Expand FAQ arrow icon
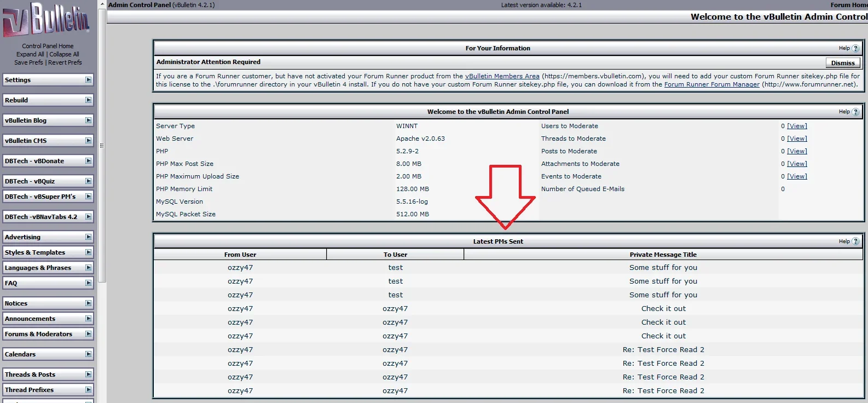Screen dimensions: 868x403 pos(89,283)
